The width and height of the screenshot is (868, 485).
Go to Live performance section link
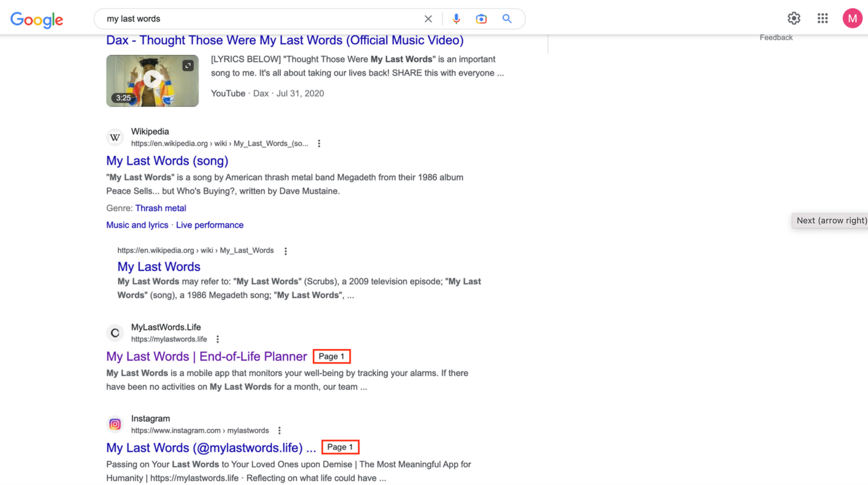point(210,225)
